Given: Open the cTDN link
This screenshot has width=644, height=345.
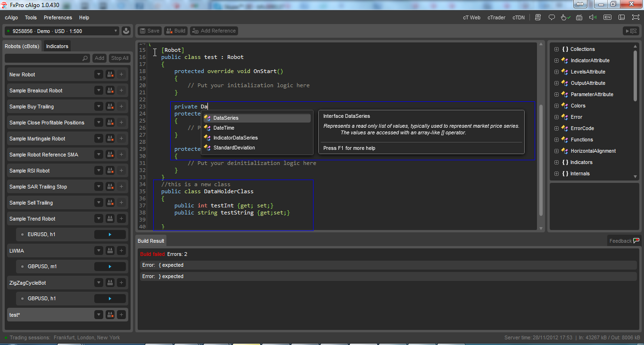Looking at the screenshot, I should 519,17.
